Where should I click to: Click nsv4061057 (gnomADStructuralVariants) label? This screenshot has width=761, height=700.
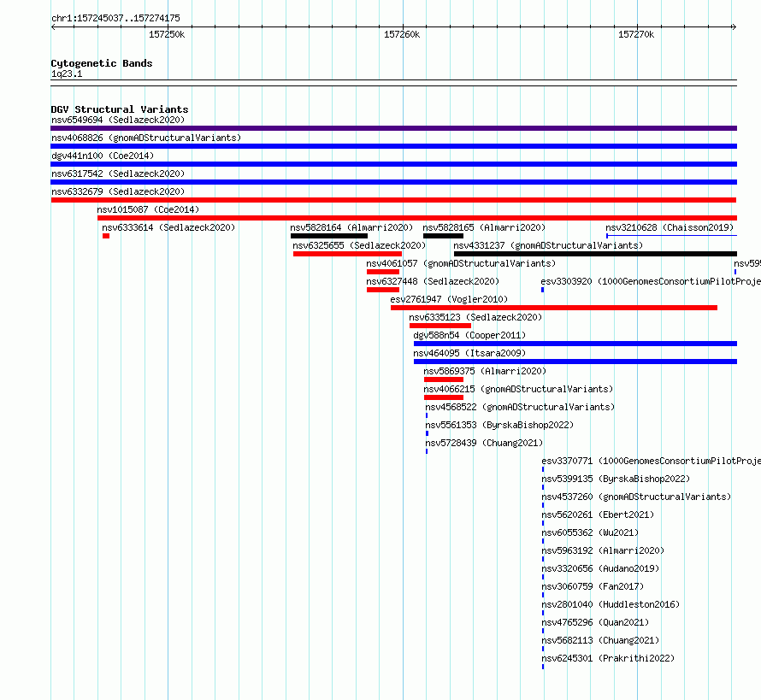pos(461,263)
